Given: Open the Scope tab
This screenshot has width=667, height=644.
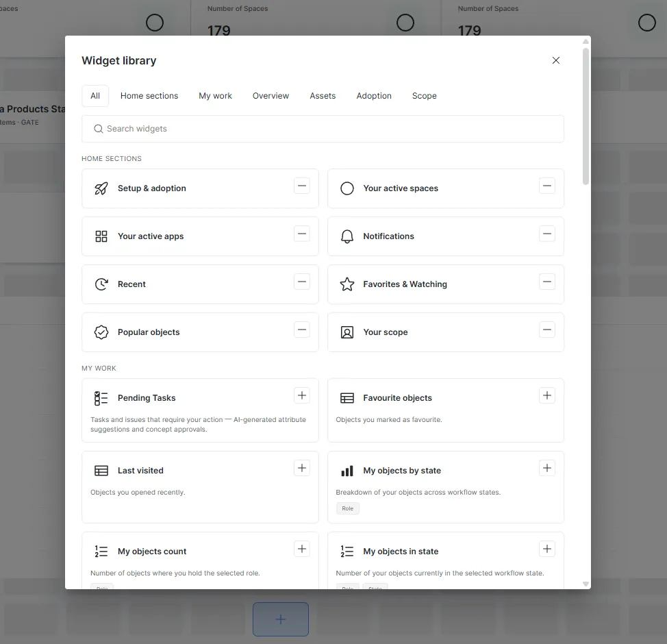Looking at the screenshot, I should point(424,96).
